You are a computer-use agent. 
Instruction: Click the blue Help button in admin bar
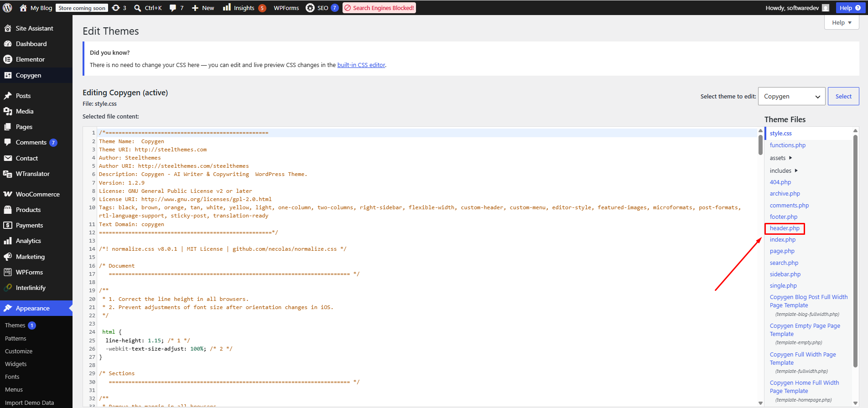coord(850,8)
